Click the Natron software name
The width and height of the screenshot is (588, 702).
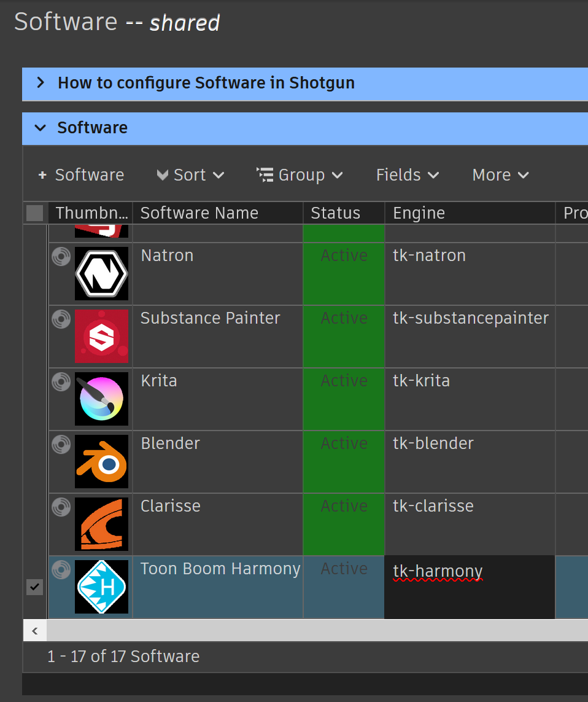point(168,255)
